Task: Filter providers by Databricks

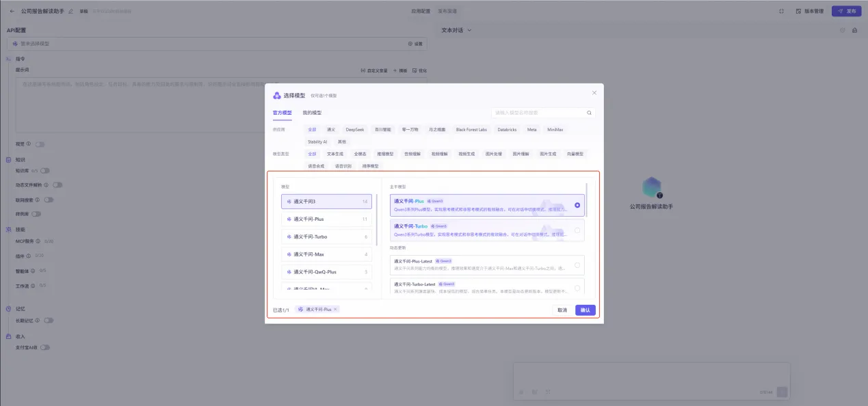Action: (x=507, y=129)
